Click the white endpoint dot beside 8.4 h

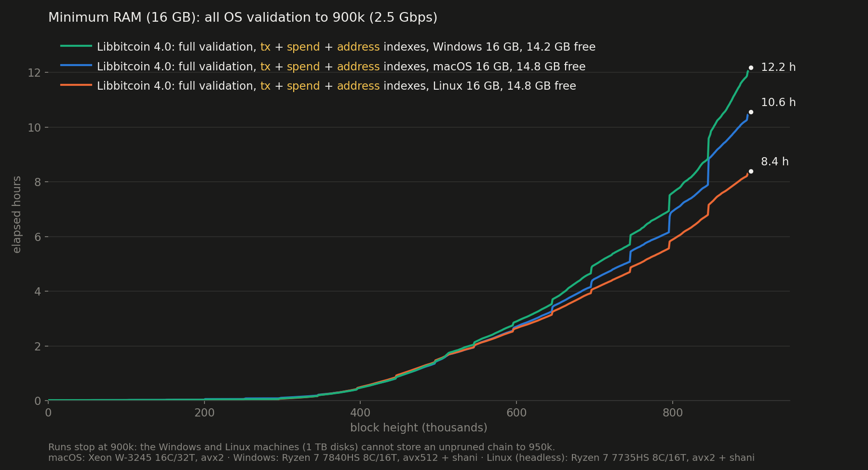751,172
